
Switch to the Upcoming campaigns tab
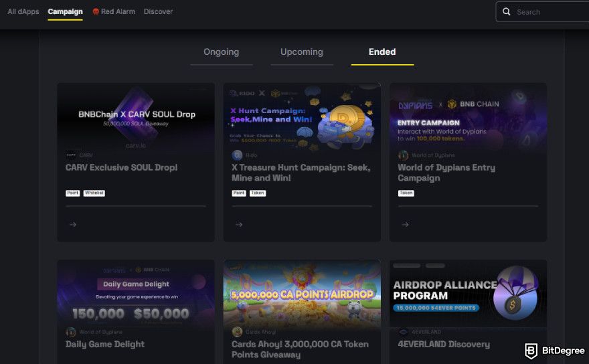[x=302, y=52]
